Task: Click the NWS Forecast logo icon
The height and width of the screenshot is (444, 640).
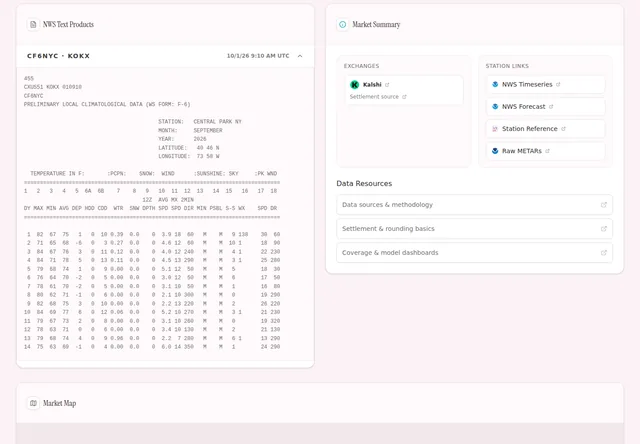Action: pyautogui.click(x=495, y=107)
